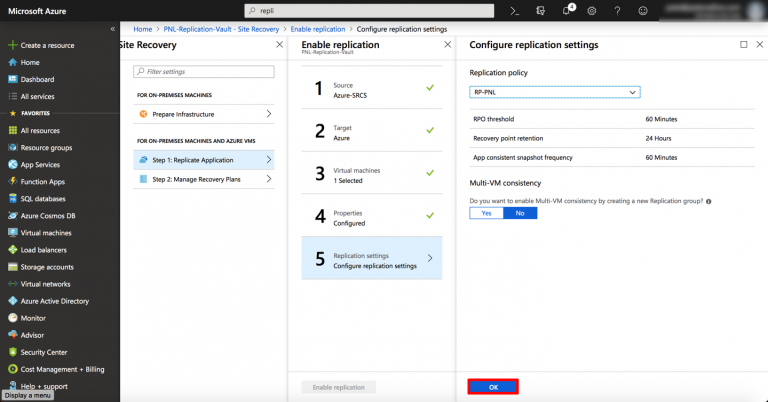Image resolution: width=768 pixels, height=402 pixels.
Task: Open directory and subscription filter icon
Action: coord(540,11)
